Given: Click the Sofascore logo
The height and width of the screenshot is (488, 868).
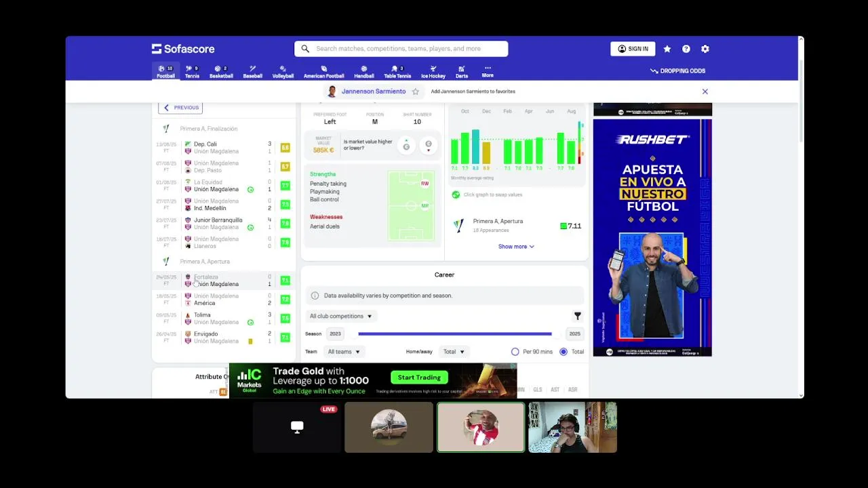Looking at the screenshot, I should click(x=183, y=49).
